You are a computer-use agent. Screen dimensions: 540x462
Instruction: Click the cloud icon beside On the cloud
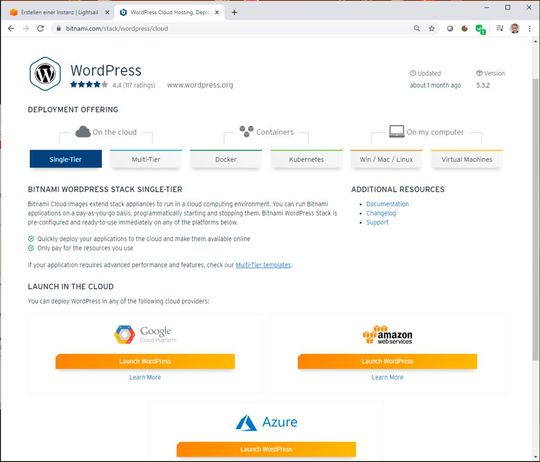tap(83, 132)
